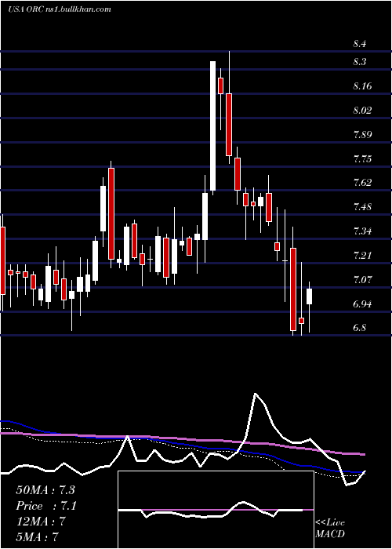
Task: Click the 7.21 price axis label
Action: [x=362, y=255]
